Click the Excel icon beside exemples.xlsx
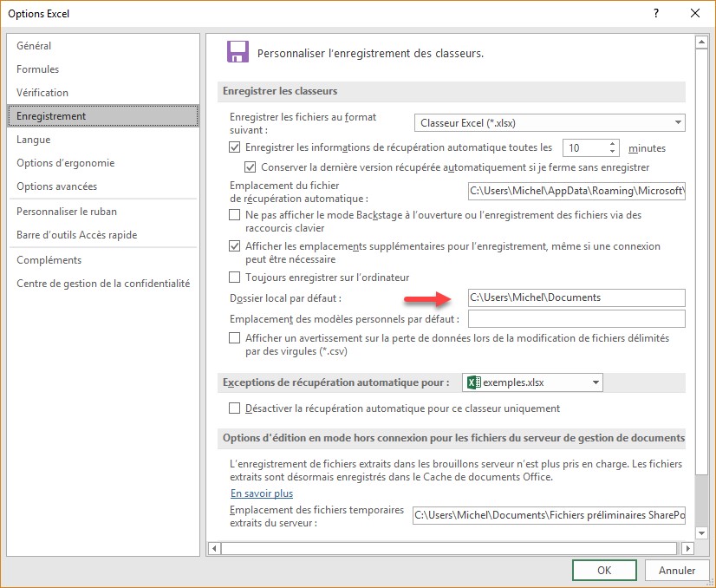 point(472,382)
